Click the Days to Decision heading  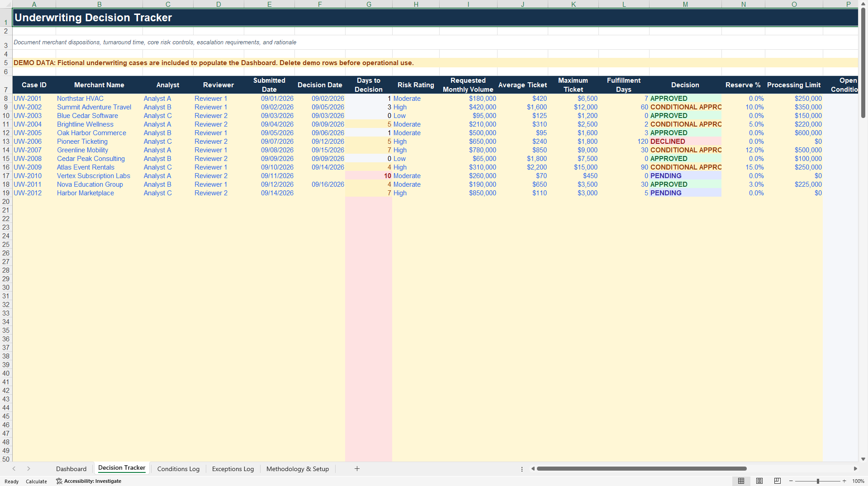tap(369, 85)
